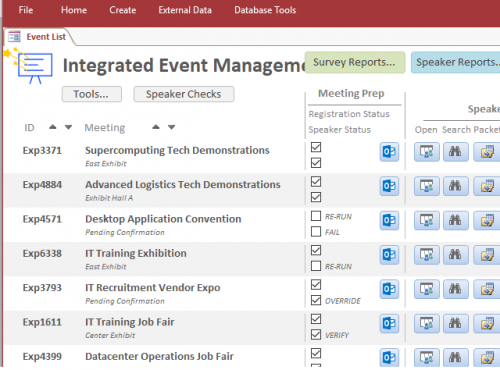Switch to the Home ribbon tab
The image size is (500, 370).
click(74, 10)
